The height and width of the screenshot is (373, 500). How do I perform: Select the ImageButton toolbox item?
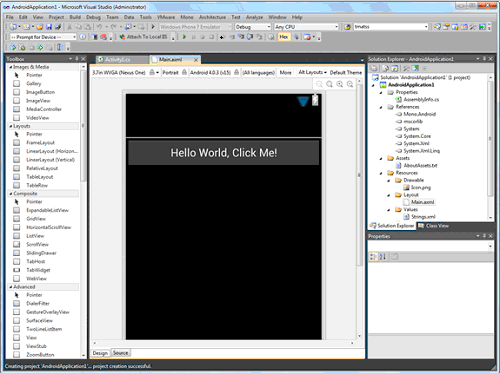(x=40, y=92)
